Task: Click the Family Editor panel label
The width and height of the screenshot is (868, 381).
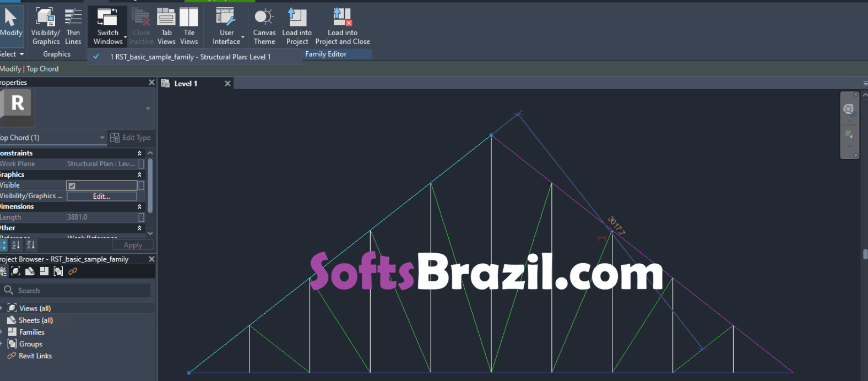Action: (325, 54)
